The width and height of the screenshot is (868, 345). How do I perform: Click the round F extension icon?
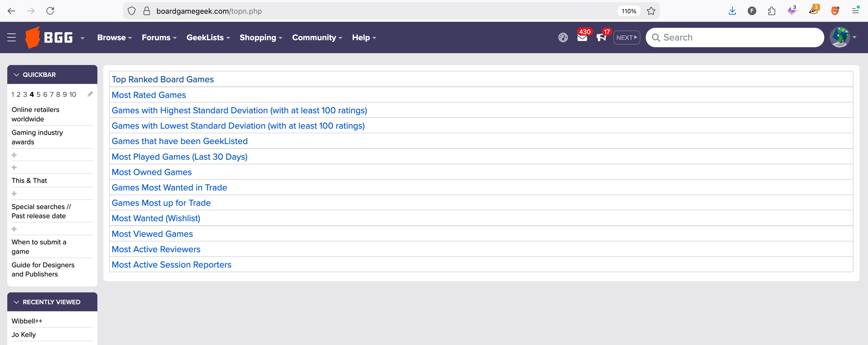(752, 11)
